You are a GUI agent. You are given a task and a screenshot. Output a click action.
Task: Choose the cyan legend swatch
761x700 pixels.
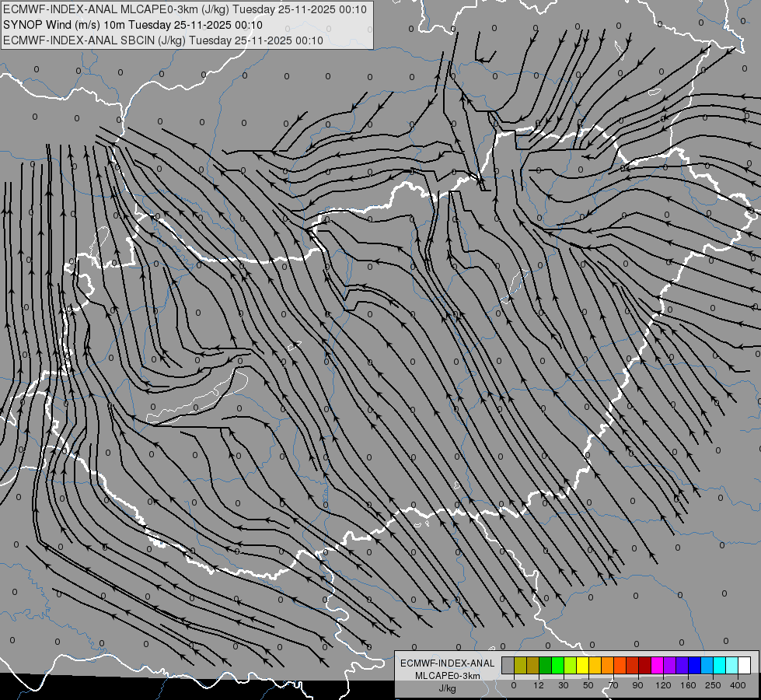click(720, 665)
